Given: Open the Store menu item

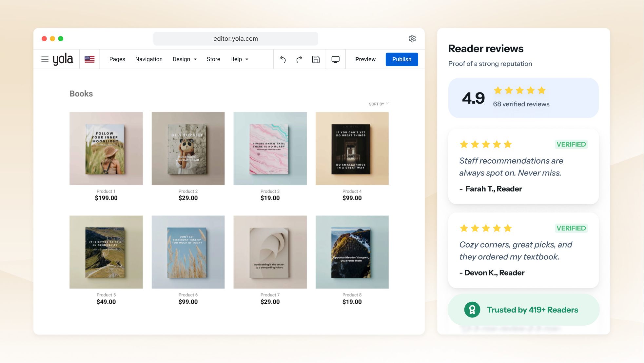Looking at the screenshot, I should pos(213,59).
